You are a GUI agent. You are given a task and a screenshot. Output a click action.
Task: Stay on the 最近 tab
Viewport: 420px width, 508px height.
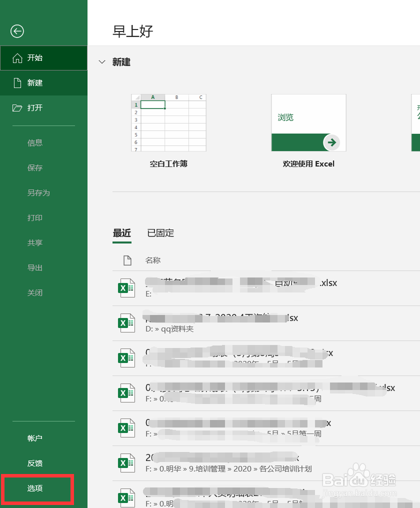[x=122, y=233]
